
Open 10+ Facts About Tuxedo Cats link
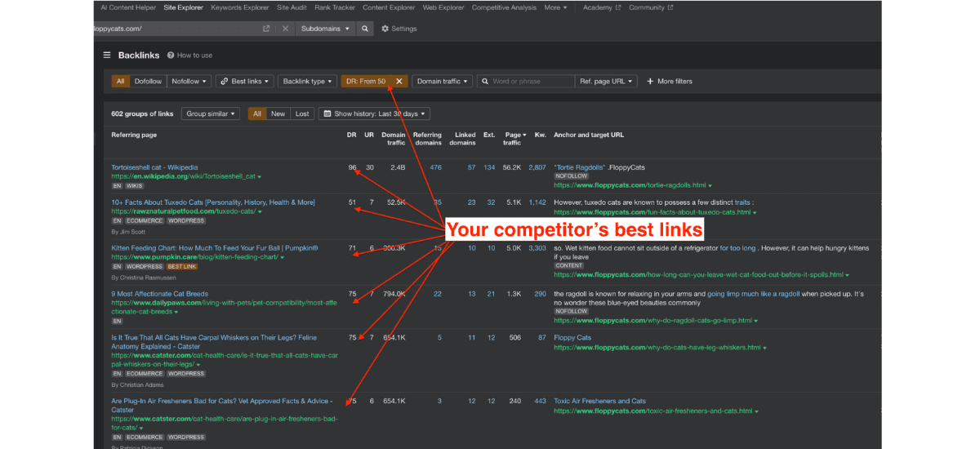coord(213,202)
